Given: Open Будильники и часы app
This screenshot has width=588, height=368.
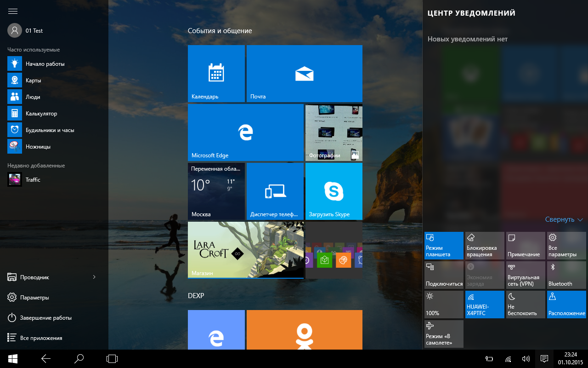Looking at the screenshot, I should tap(54, 130).
